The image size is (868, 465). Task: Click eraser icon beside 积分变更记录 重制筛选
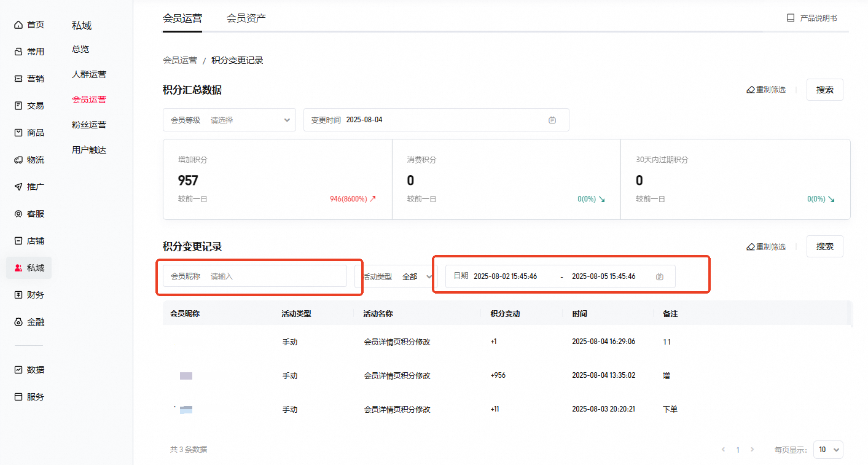click(x=751, y=246)
